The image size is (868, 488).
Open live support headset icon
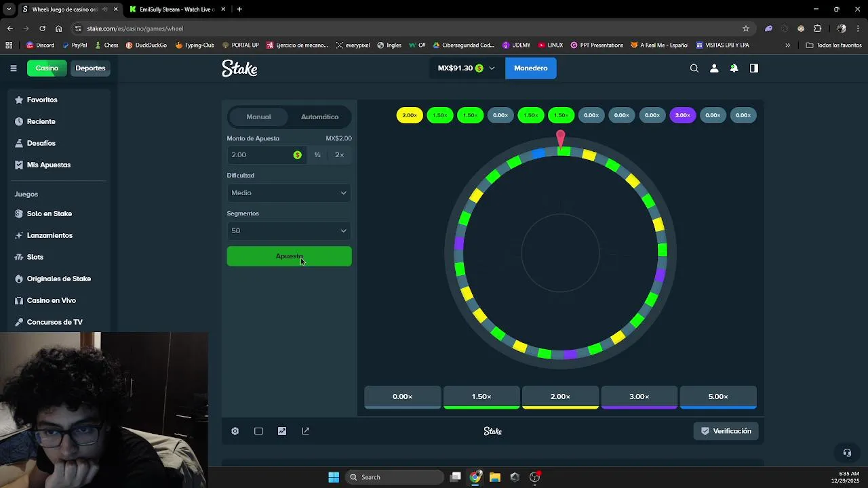(847, 452)
